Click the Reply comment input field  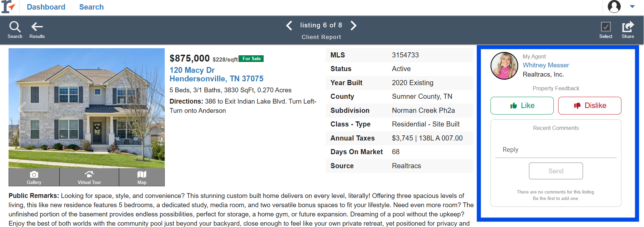coord(556,150)
